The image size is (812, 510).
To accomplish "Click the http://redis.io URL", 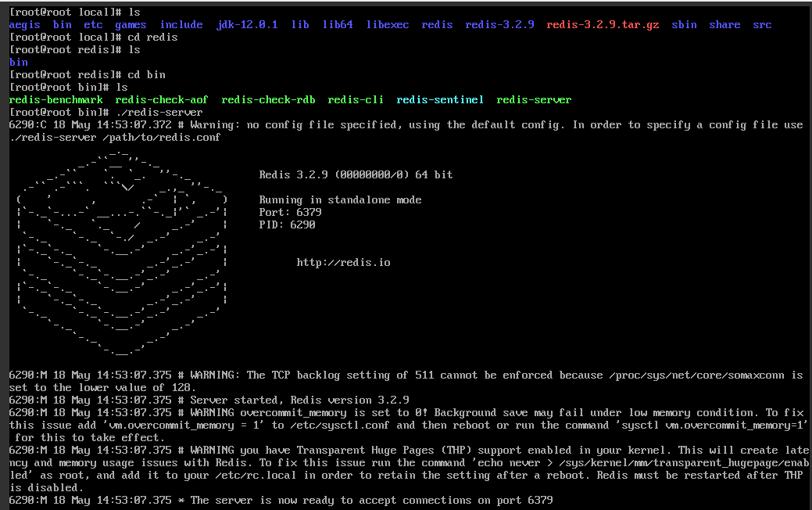I will (343, 262).
